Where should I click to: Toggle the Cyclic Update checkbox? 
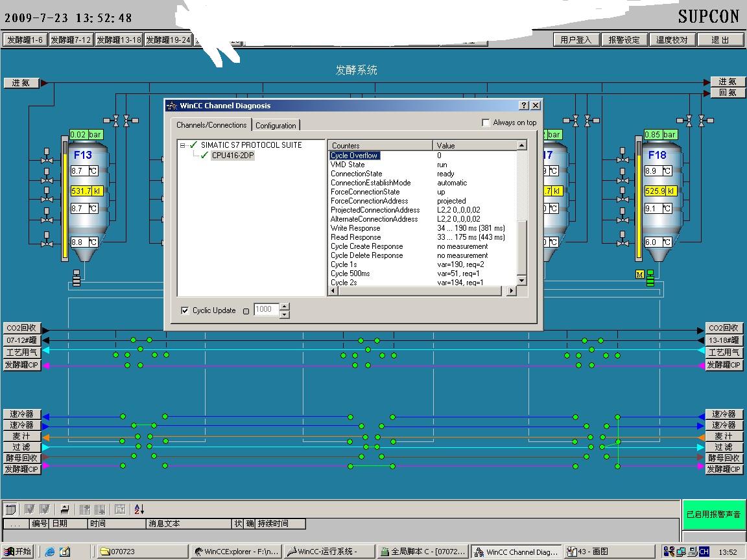(185, 310)
